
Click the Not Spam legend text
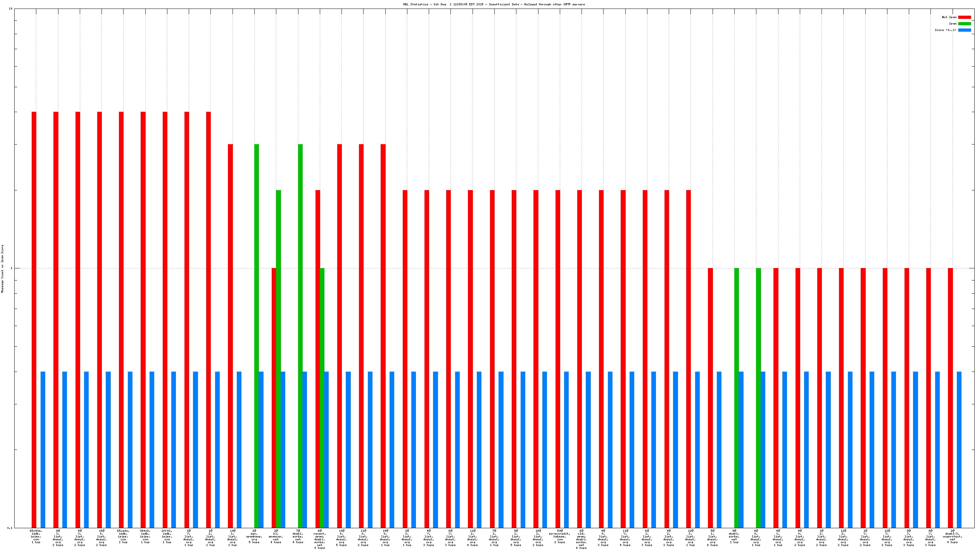point(949,17)
